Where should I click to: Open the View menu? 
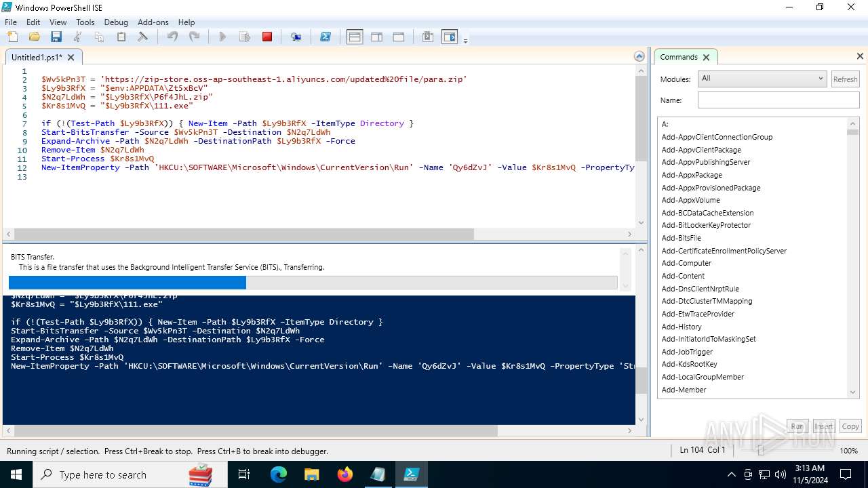[58, 22]
